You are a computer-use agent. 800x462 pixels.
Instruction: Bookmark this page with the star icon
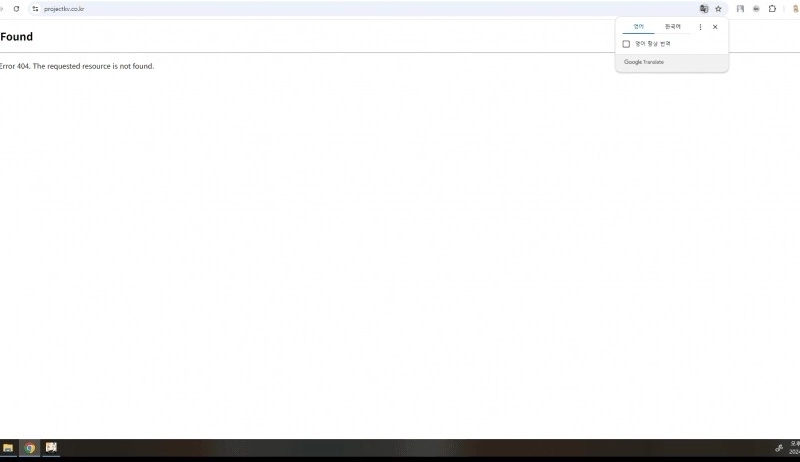point(718,8)
